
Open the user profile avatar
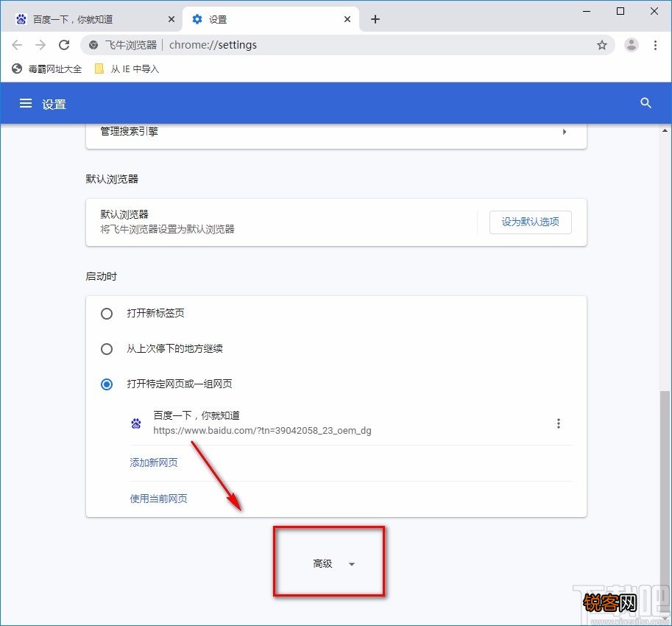[632, 45]
